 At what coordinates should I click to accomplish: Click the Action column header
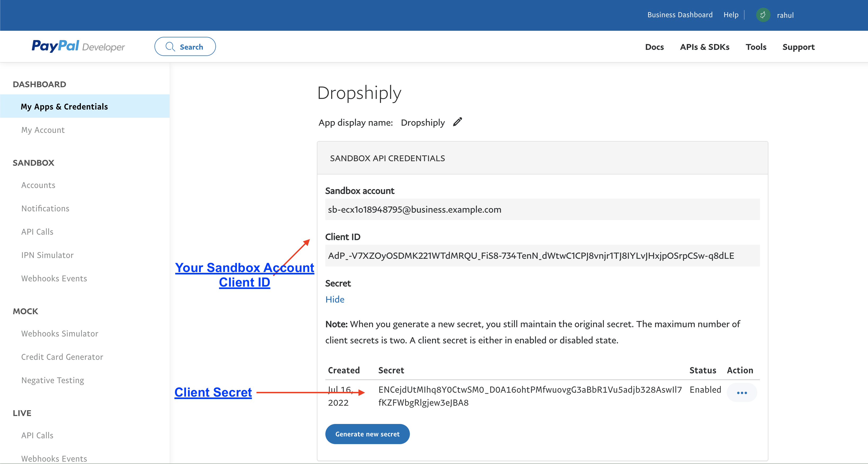click(x=739, y=370)
